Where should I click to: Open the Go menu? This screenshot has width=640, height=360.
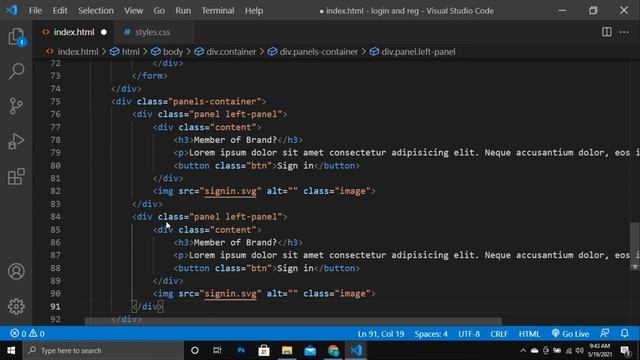coord(159,11)
